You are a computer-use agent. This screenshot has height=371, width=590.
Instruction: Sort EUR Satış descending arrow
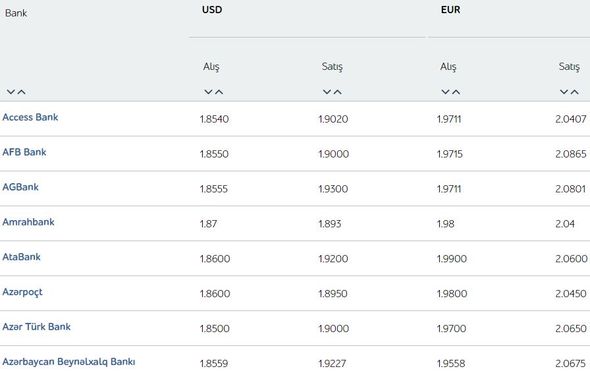click(x=564, y=92)
